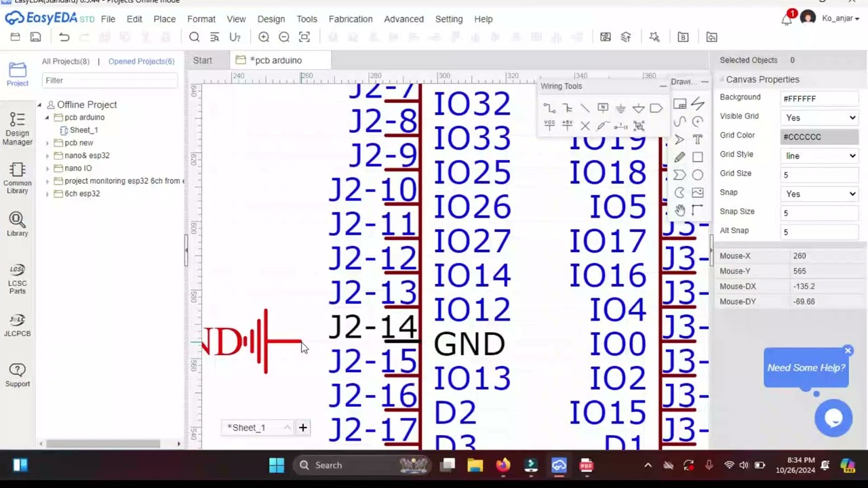The height and width of the screenshot is (488, 868).
Task: Select the Image insert tool
Action: pos(698,192)
